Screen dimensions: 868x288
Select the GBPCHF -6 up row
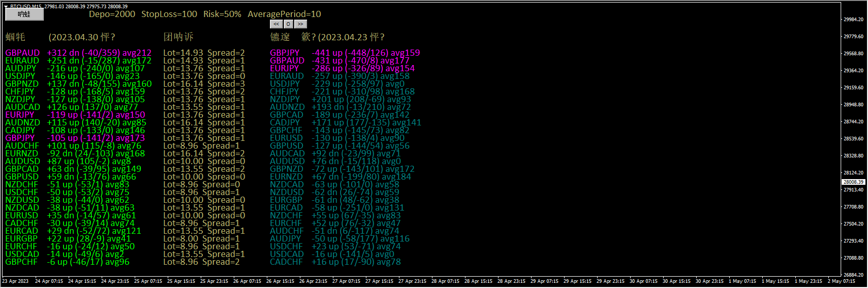pos(67,262)
